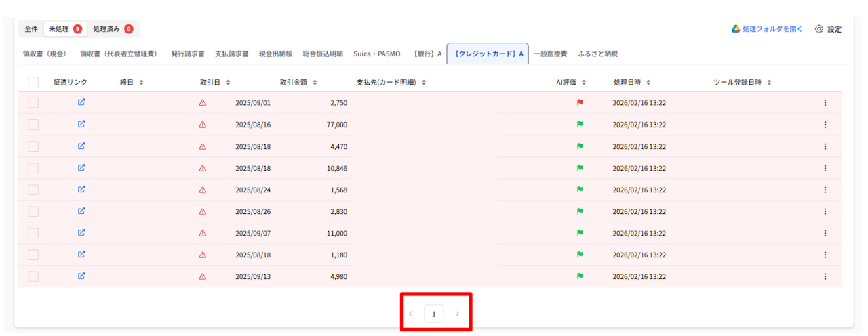Image resolution: width=868 pixels, height=336 pixels.
Task: Click the green AI flag on the 4,980 row
Action: pyautogui.click(x=580, y=276)
